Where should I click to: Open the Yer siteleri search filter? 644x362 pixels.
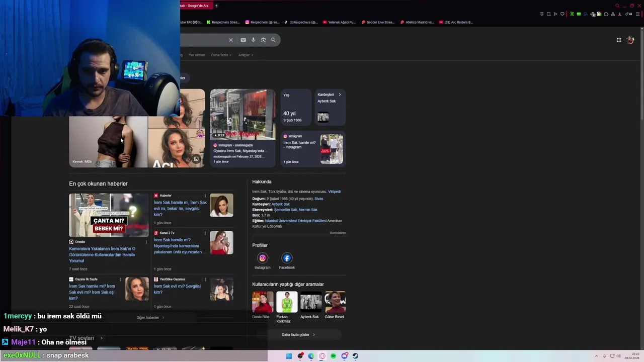pos(197,55)
